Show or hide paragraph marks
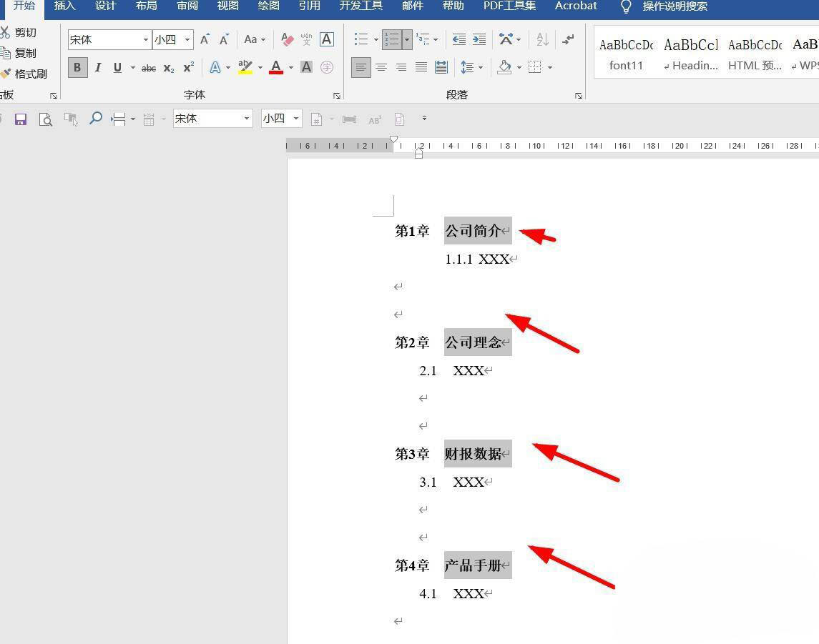Viewport: 819px width, 644px height. (x=568, y=39)
